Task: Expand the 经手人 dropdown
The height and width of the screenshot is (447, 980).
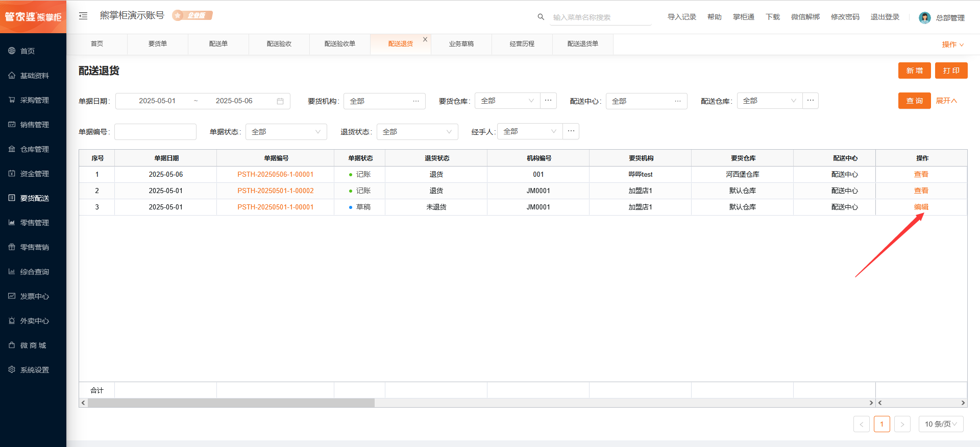Action: pos(530,131)
